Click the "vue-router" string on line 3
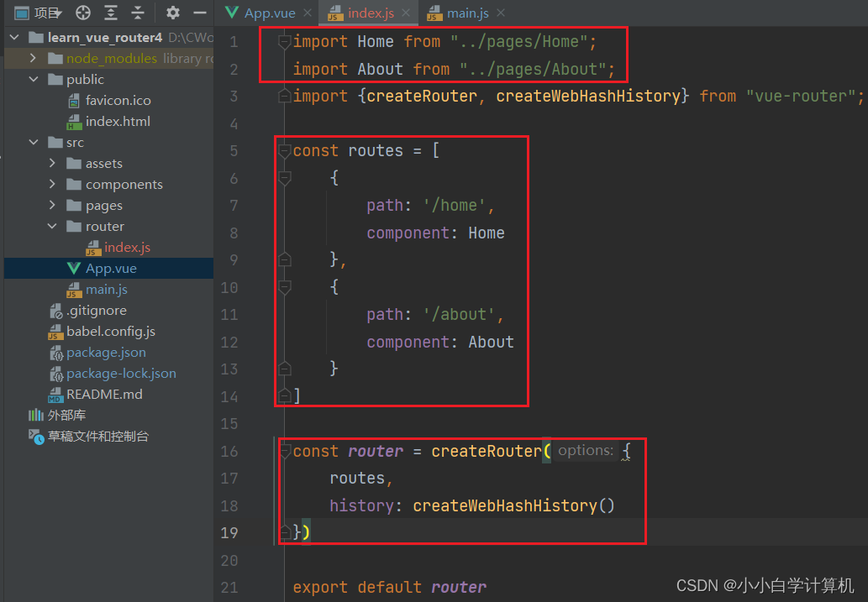 (801, 97)
